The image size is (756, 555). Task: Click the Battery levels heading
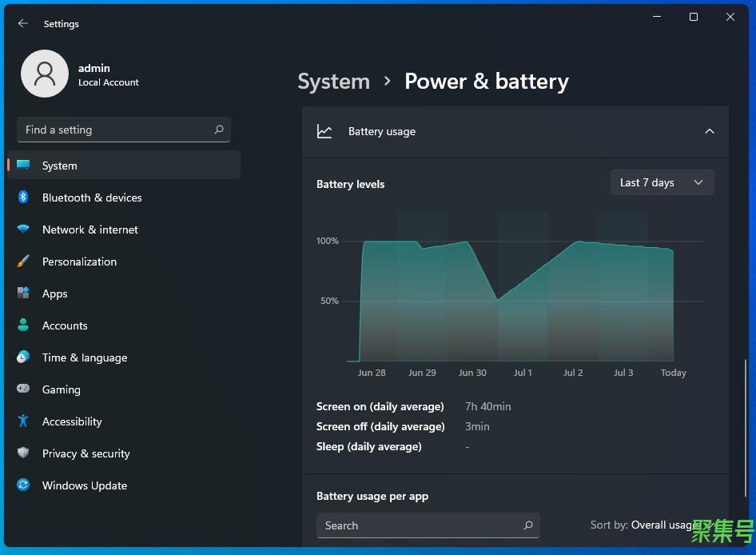351,185
